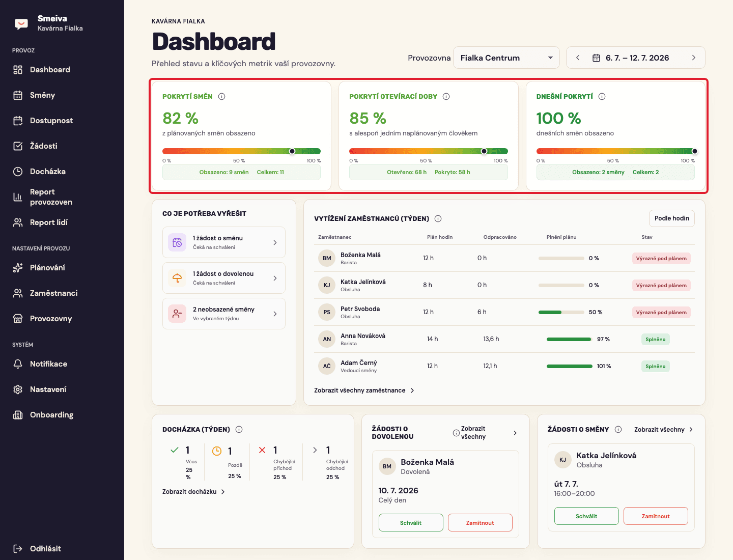
Task: Click info icon beside Žádosti o směny
Action: (618, 430)
